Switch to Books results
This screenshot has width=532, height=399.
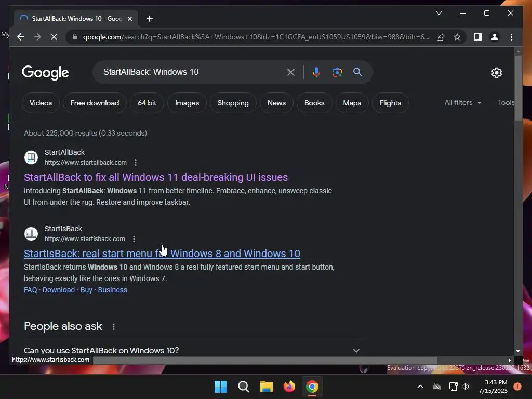coord(314,103)
